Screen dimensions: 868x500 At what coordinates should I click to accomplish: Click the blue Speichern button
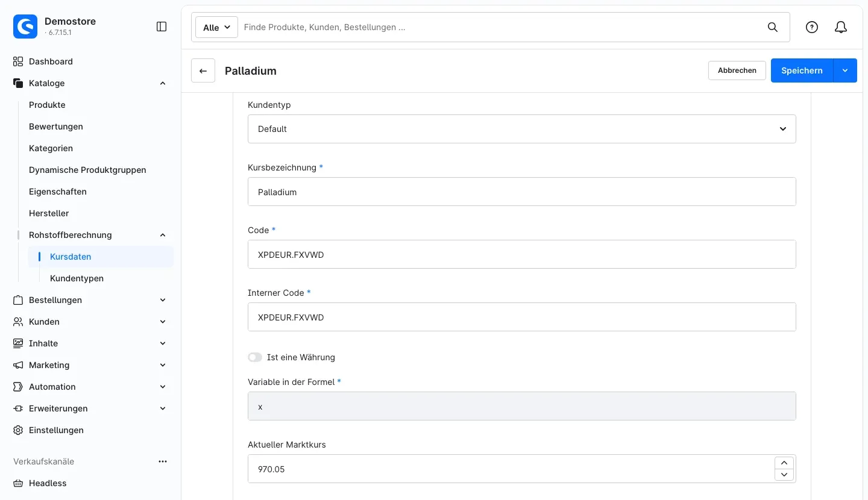[x=802, y=70]
